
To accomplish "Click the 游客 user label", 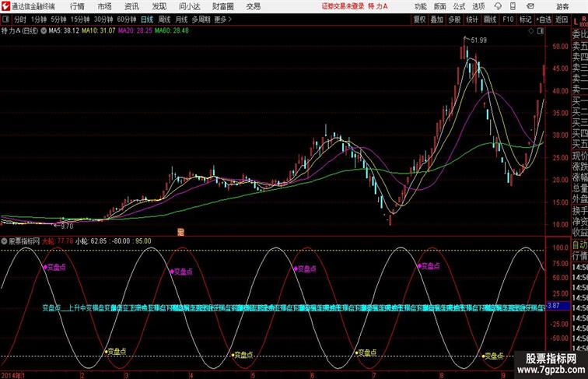I will click(x=562, y=6).
